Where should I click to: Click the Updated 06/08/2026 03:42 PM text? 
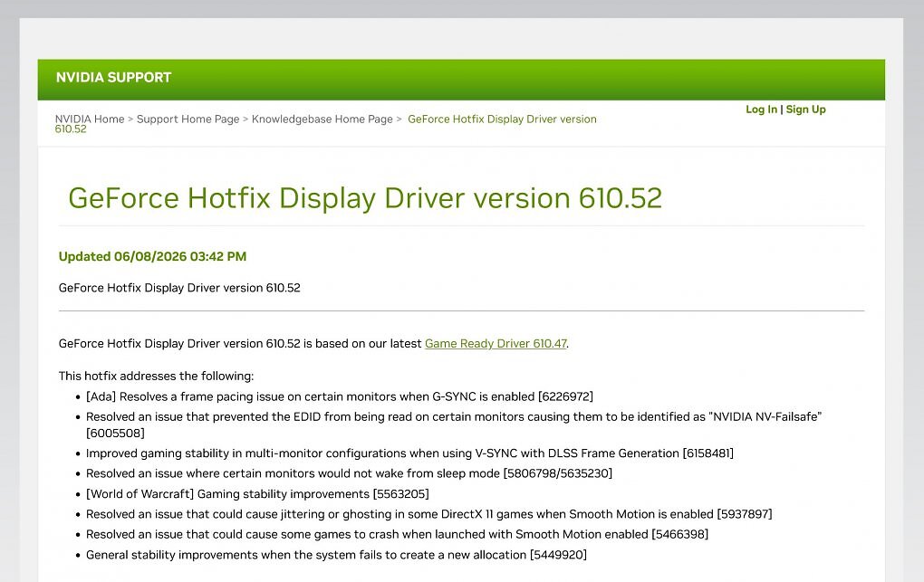point(152,256)
